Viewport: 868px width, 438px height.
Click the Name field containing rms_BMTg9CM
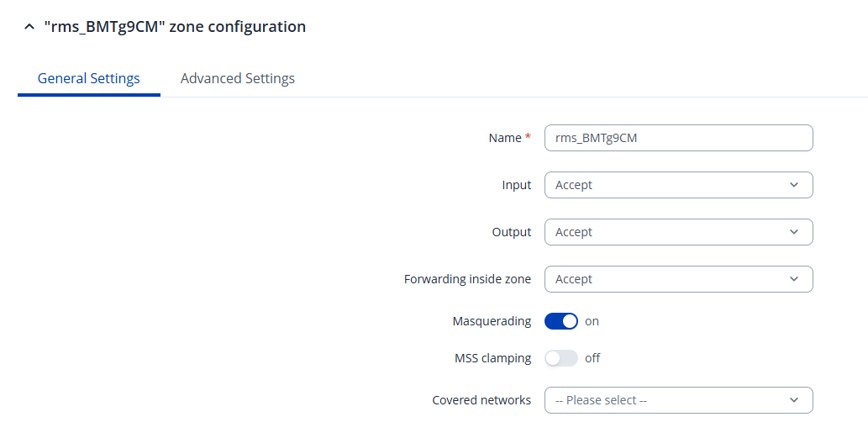(678, 138)
